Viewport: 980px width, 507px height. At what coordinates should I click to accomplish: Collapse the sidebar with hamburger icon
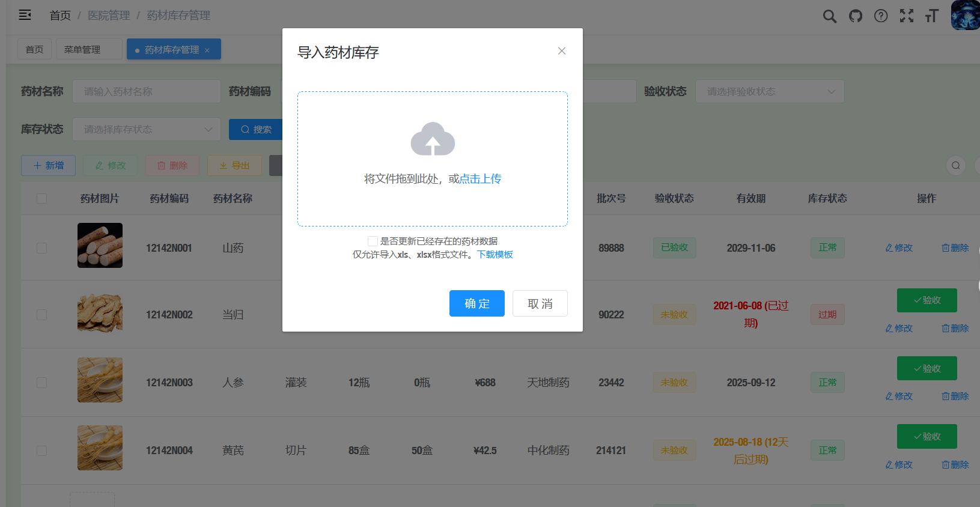coord(25,15)
